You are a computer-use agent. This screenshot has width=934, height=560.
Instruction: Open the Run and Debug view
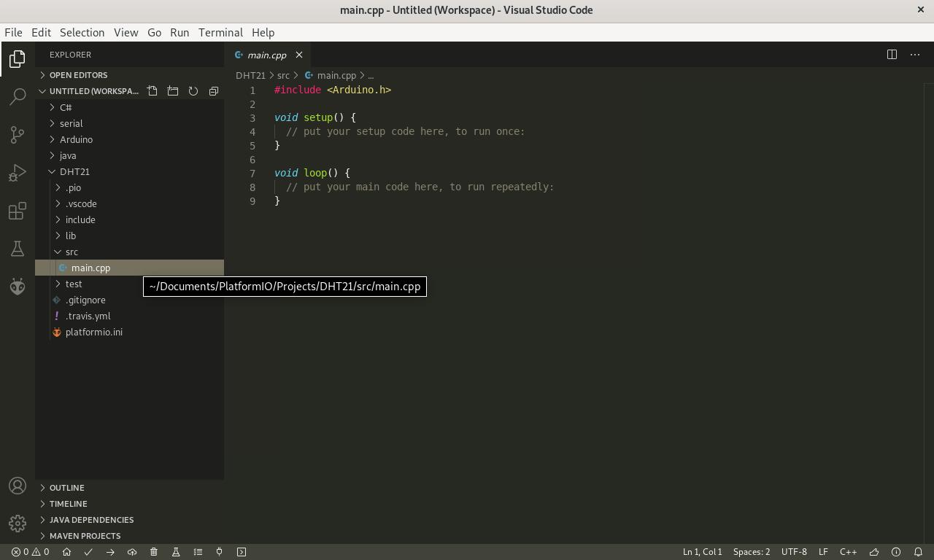coord(18,173)
